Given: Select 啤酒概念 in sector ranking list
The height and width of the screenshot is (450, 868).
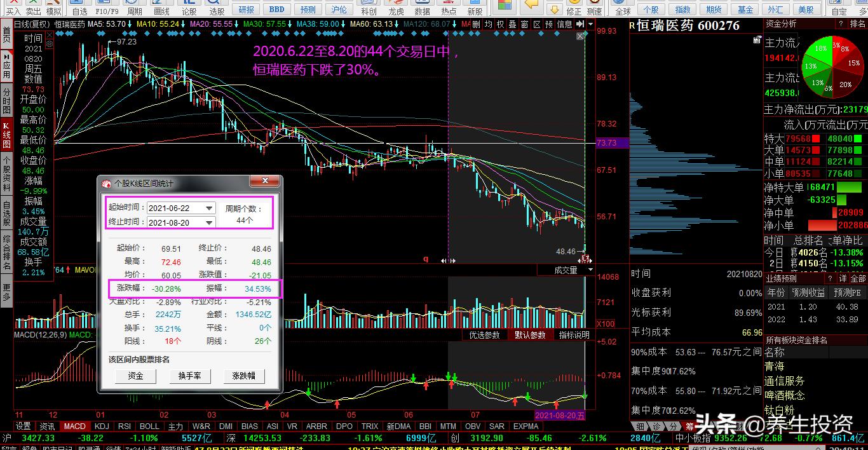Looking at the screenshot, I should click(x=784, y=395).
